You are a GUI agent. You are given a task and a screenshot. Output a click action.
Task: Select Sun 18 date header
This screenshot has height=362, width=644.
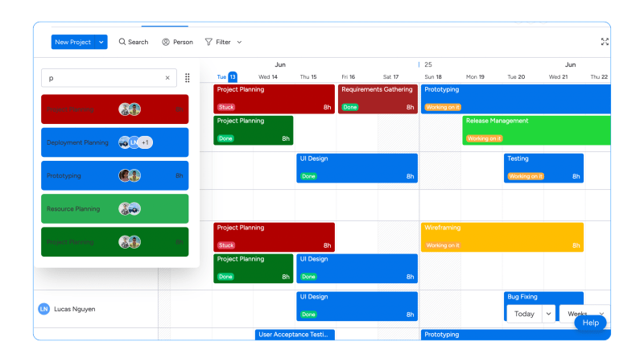click(433, 76)
